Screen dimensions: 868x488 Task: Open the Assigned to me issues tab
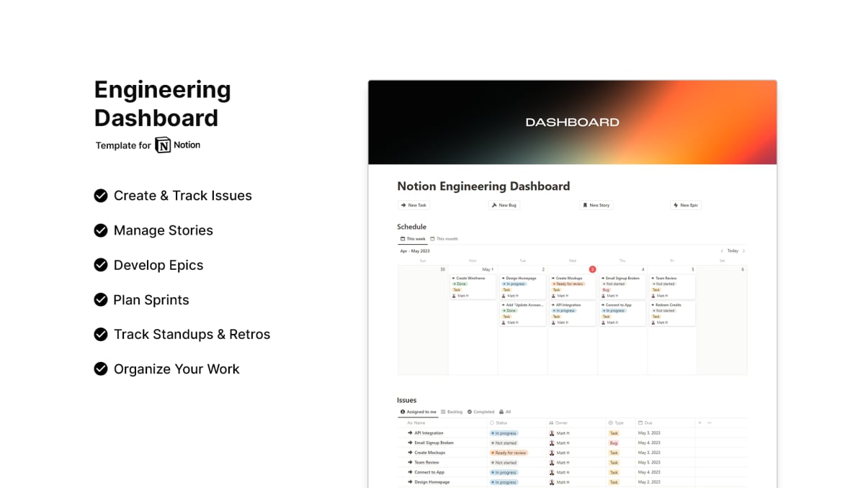point(419,412)
